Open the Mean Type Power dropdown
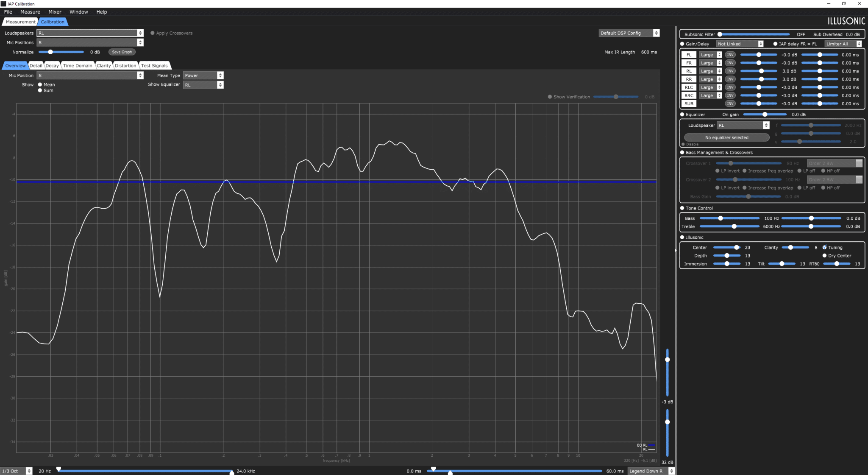The height and width of the screenshot is (475, 868). (x=203, y=75)
